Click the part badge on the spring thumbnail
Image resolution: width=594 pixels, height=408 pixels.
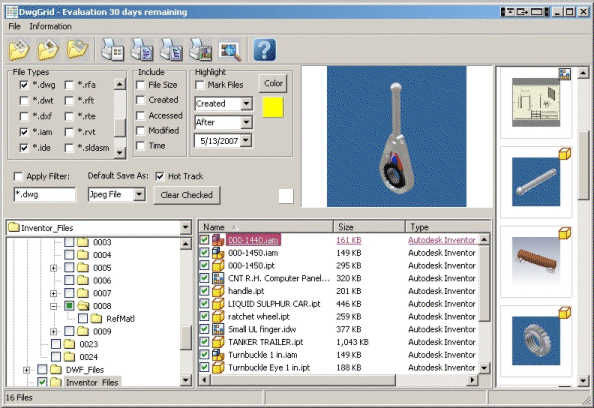point(564,233)
